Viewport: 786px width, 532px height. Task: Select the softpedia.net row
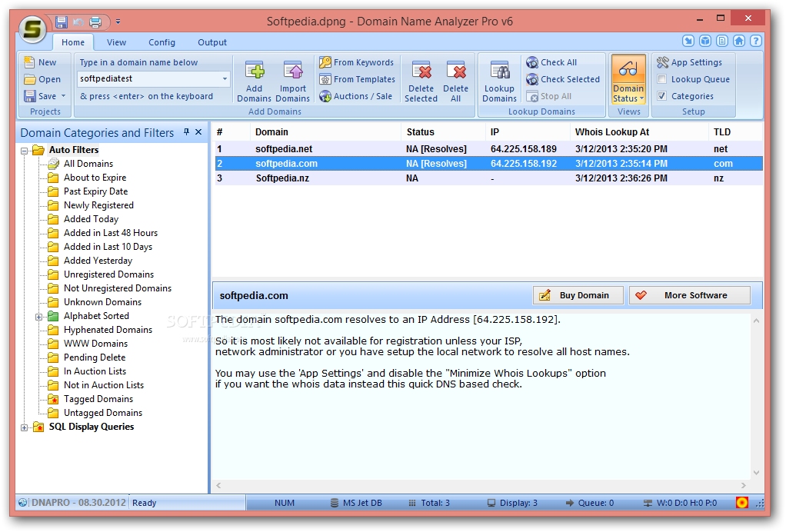[488, 149]
